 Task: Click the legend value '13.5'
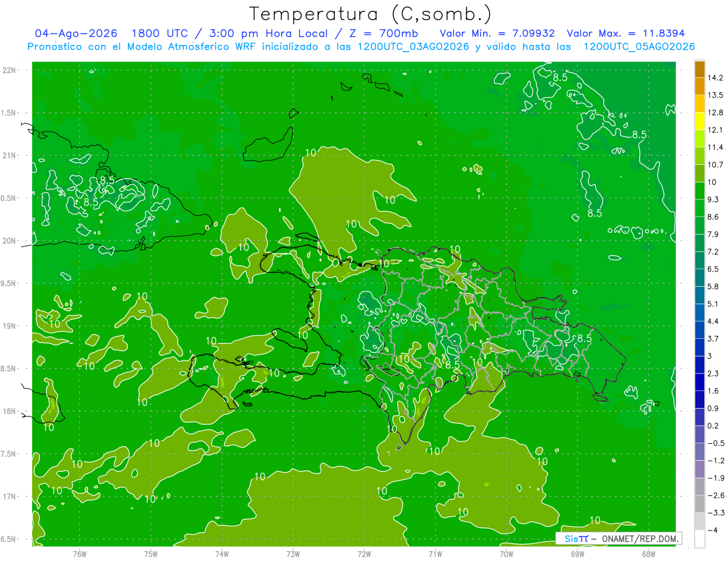pos(715,95)
